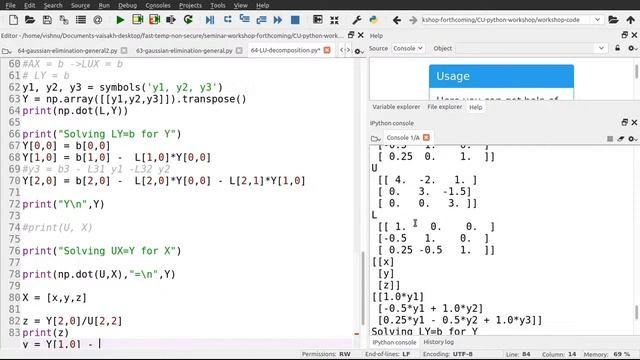The height and width of the screenshot is (360, 640).
Task: Continue execution until the next breakpoint
Action: point(278,20)
